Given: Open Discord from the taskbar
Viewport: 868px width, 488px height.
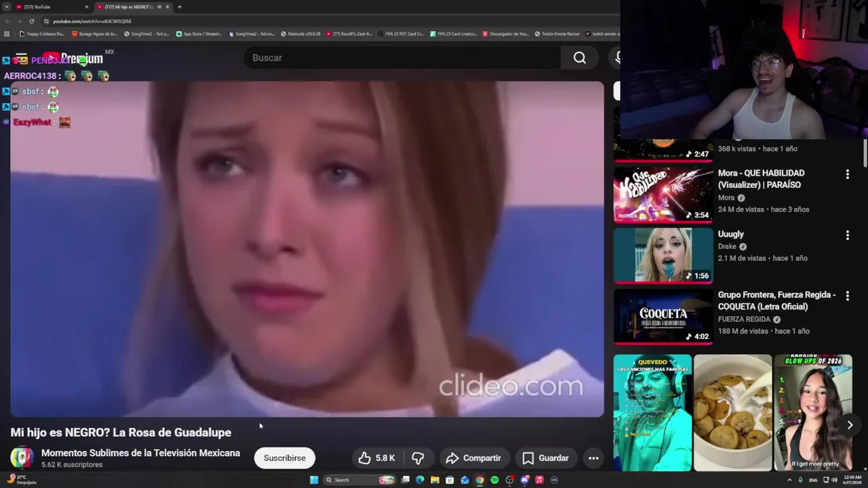Looking at the screenshot, I should [524, 480].
